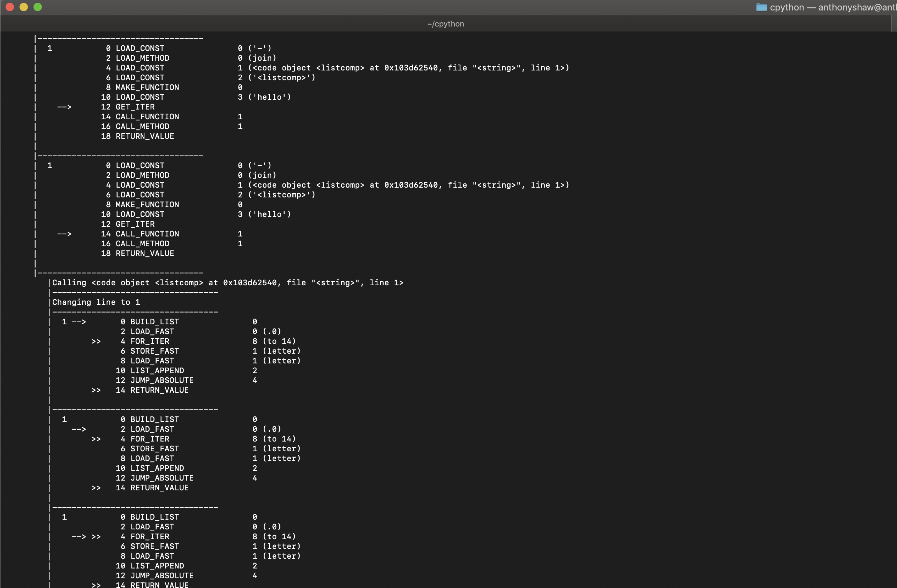Click the first MAKE_FUNCTION instruction at top
This screenshot has height=588, width=897.
[x=147, y=88]
